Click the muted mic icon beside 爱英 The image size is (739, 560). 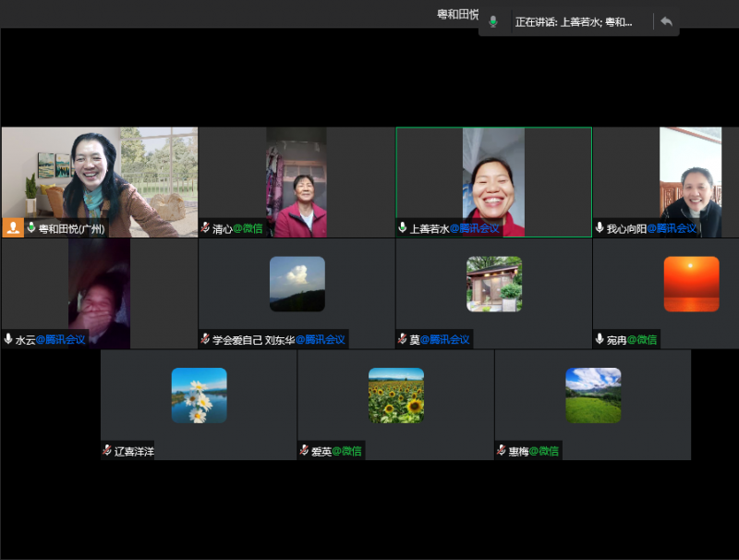pos(304,451)
